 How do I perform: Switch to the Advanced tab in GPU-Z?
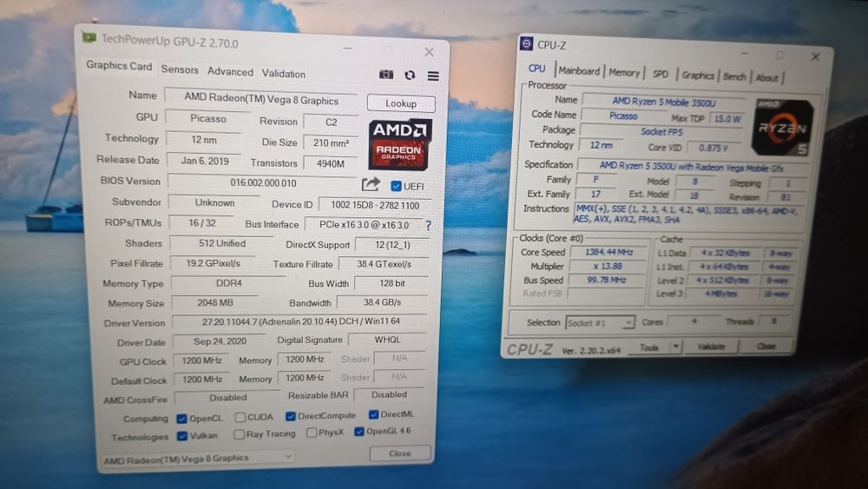(x=230, y=71)
